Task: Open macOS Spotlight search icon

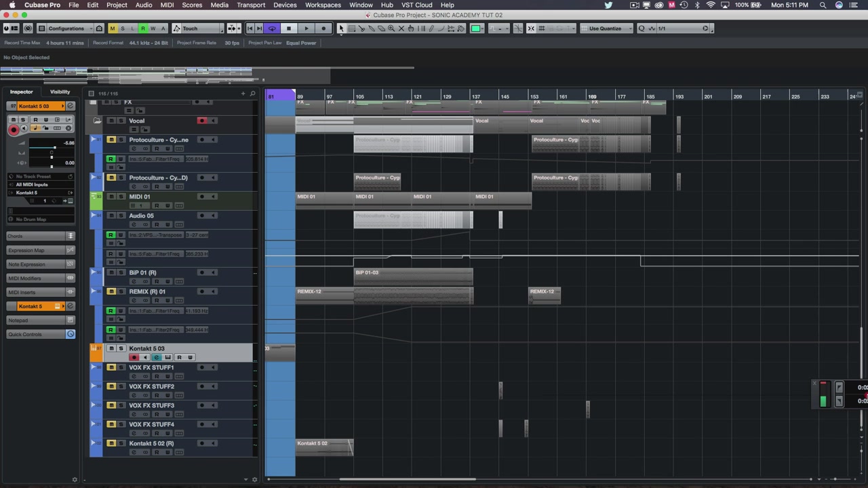Action: [x=823, y=5]
